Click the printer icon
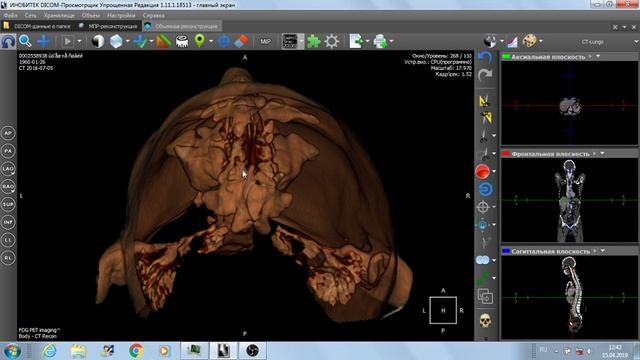This screenshot has width=640, height=360. pyautogui.click(x=380, y=41)
